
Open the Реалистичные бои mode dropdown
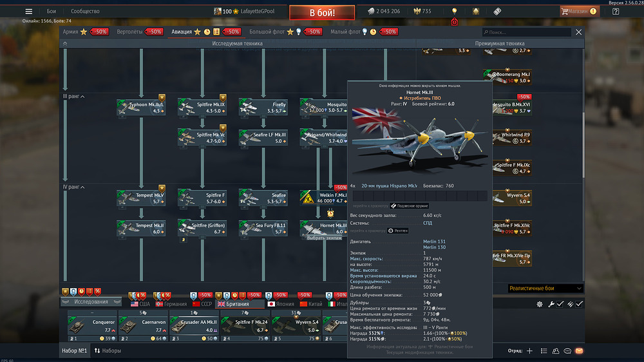pos(545,289)
